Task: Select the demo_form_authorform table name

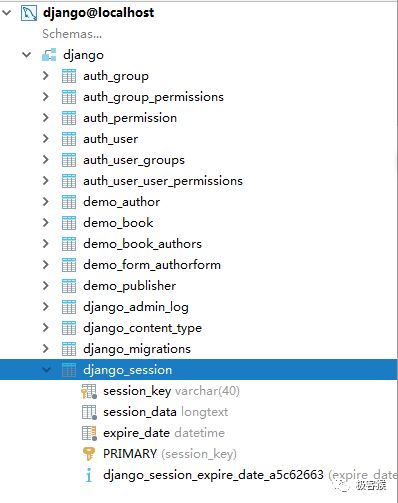Action: coord(152,265)
